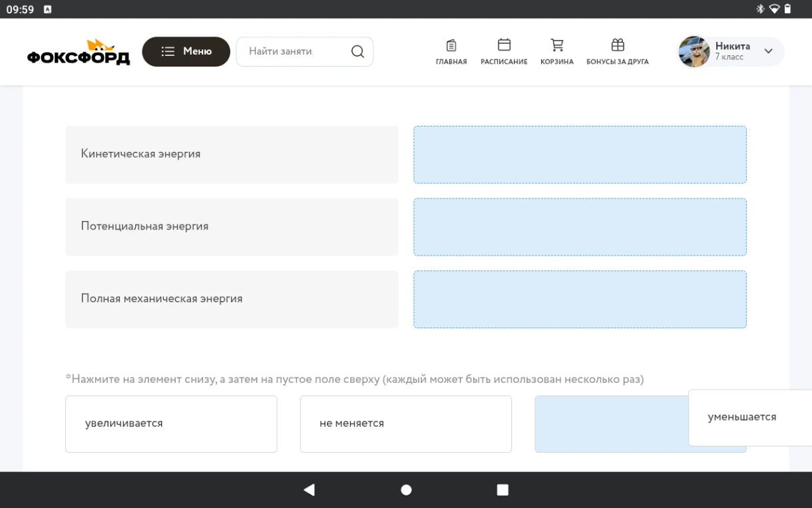The height and width of the screenshot is (508, 812).
Task: Tap the 7 класс label under Никита
Action: (x=729, y=57)
